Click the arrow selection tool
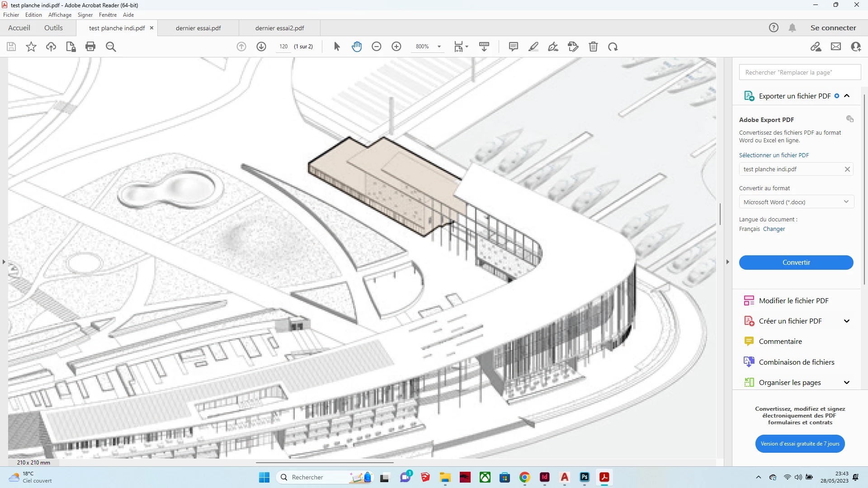This screenshot has width=868, height=488. tap(337, 47)
